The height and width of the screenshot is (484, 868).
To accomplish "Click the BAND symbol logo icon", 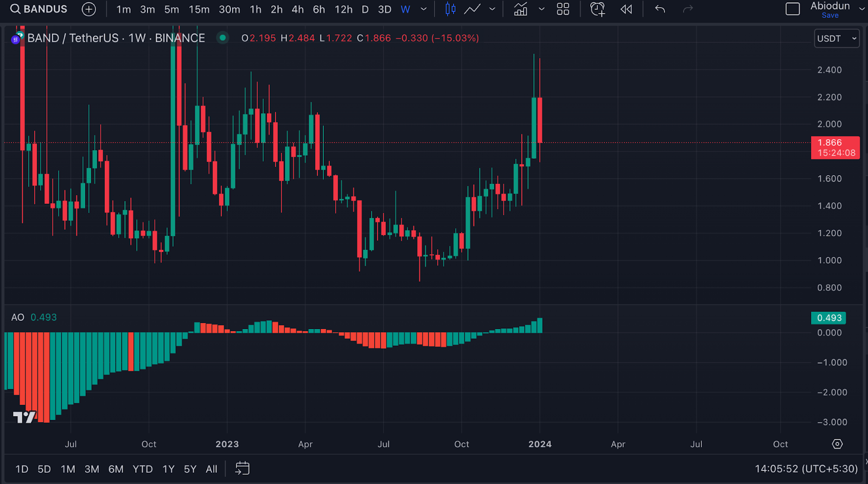I will tap(16, 38).
